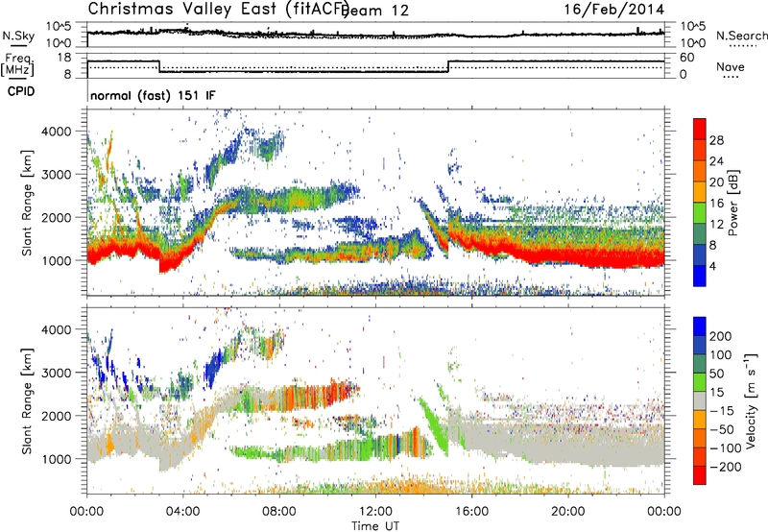Click the gray segment of velocity colorbar

(700, 401)
